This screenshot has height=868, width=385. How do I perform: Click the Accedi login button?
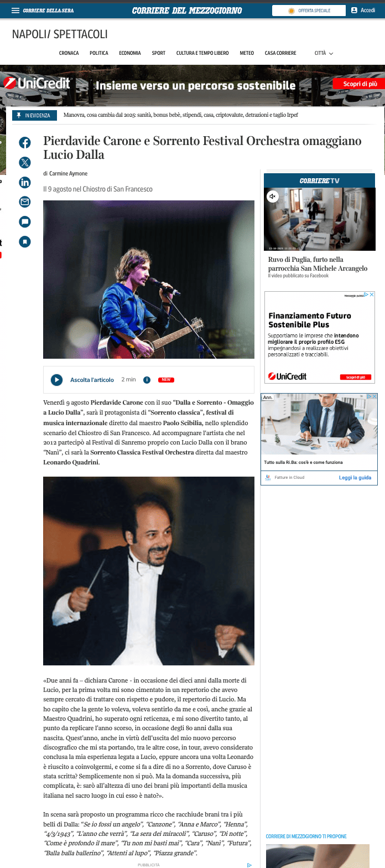coord(363,11)
